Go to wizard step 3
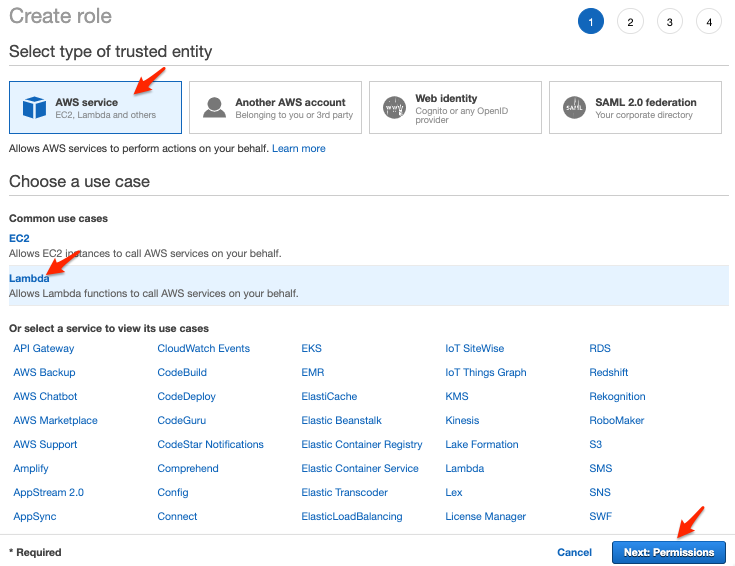This screenshot has width=735, height=566. tap(669, 22)
